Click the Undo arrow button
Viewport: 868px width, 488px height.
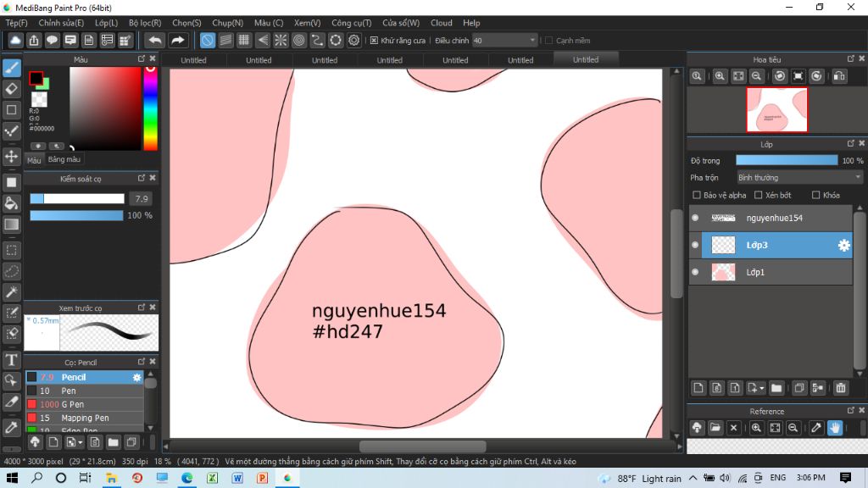pyautogui.click(x=156, y=41)
